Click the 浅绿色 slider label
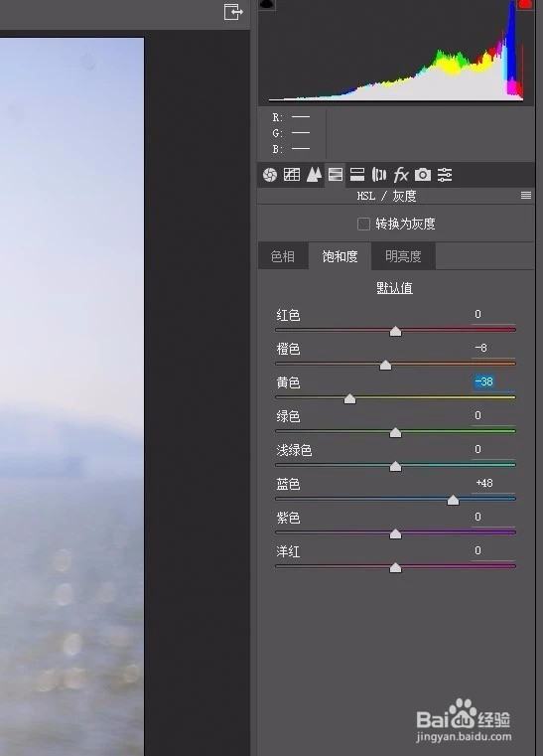 point(294,450)
